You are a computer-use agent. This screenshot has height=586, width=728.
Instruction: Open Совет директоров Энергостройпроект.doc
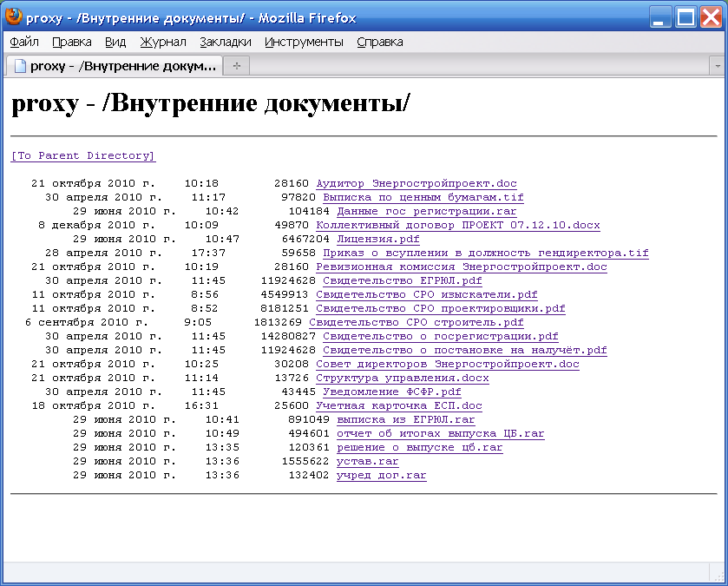click(x=448, y=365)
